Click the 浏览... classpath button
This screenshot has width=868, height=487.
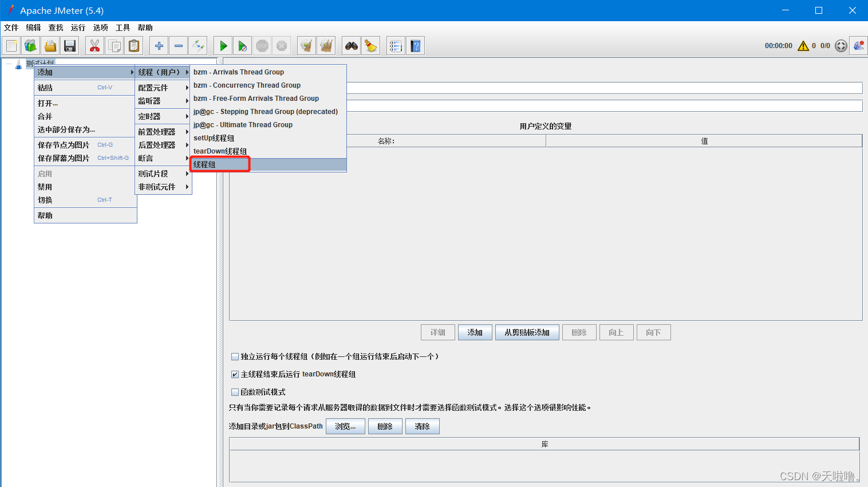pyautogui.click(x=345, y=426)
